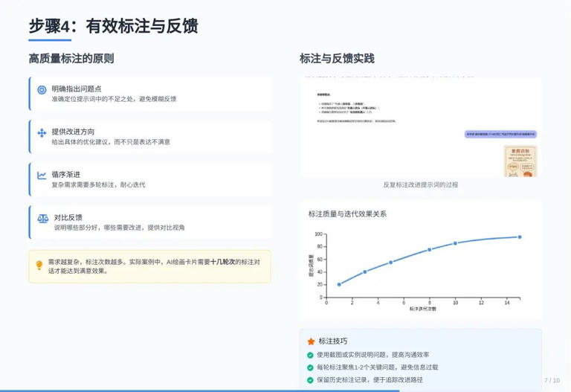Click the line chart icon beside 循序渐进
Screen dimensions: 571x392
(42, 176)
